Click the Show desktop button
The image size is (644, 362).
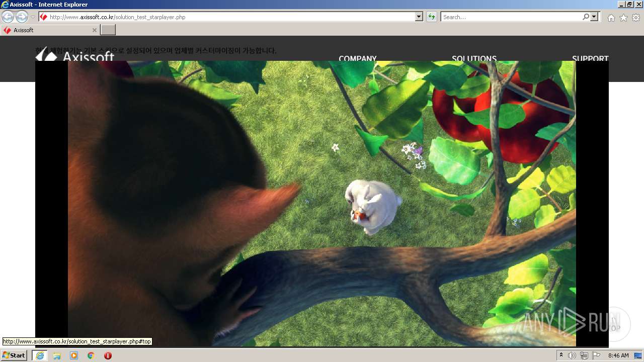[x=638, y=355]
